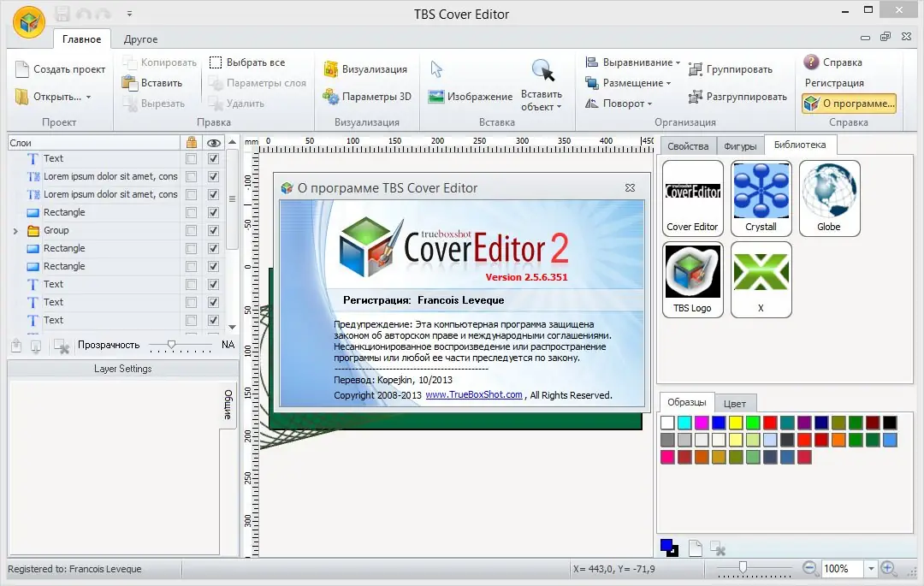Switch to the Главное ribbon tab
Screen dimensions: 924x586
tap(81, 39)
